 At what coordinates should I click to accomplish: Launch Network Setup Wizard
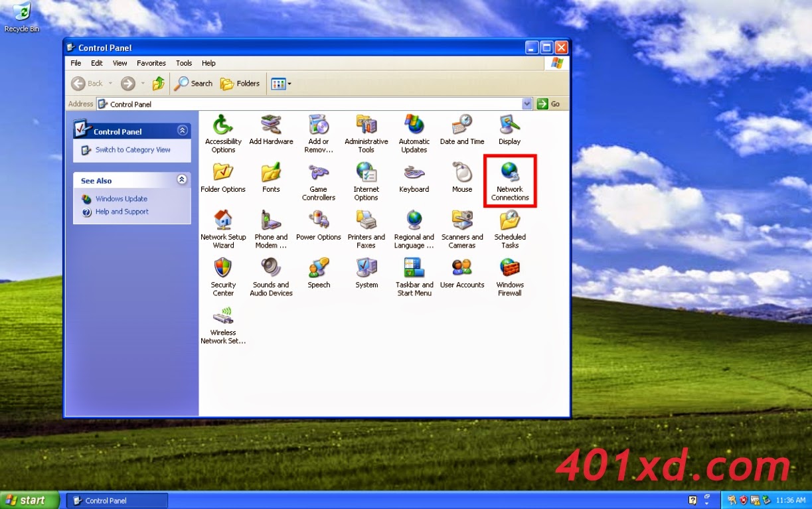(223, 228)
